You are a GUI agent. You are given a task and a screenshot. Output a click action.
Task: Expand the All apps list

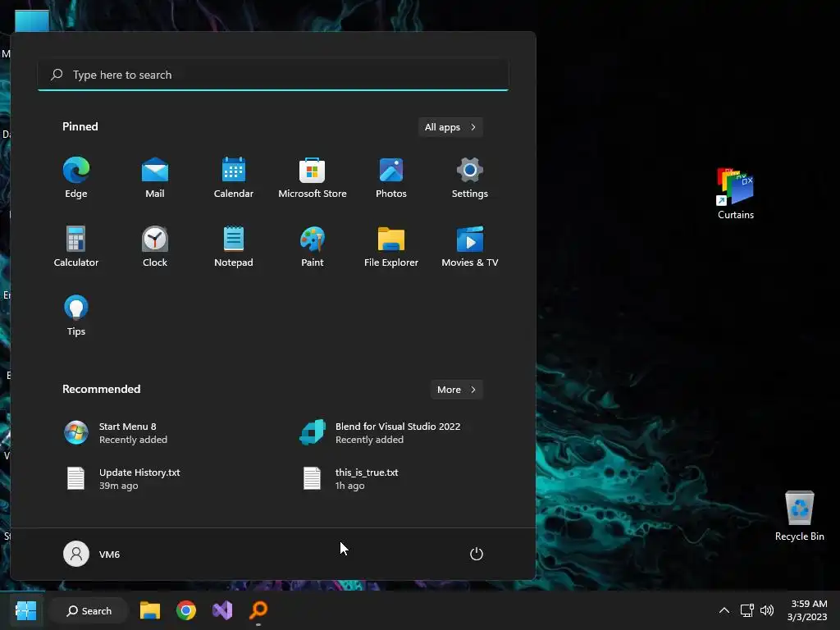click(450, 127)
